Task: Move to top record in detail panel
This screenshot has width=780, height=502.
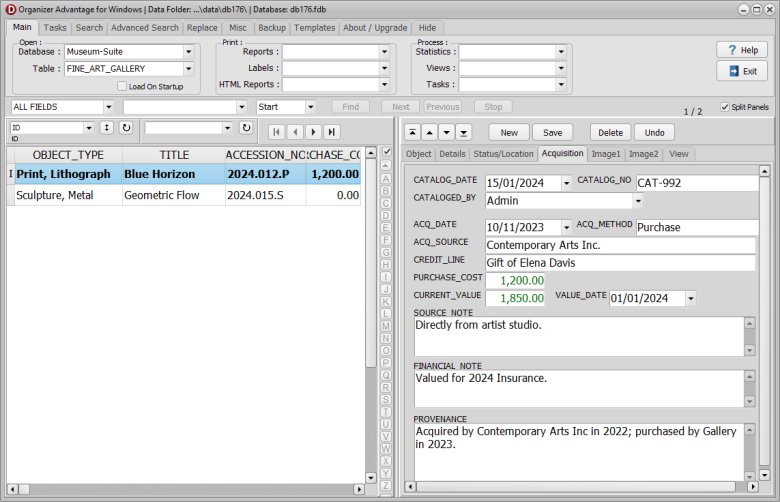Action: click(412, 132)
